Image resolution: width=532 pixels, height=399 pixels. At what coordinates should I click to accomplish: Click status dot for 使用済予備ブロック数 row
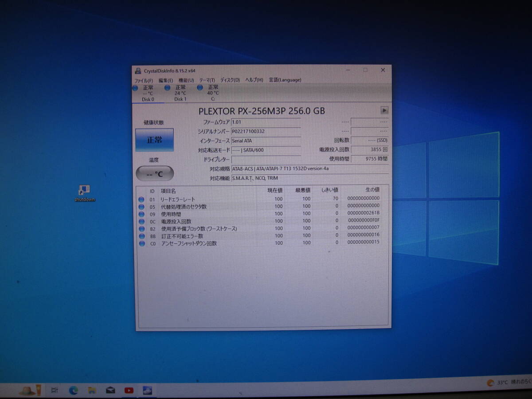pyautogui.click(x=142, y=229)
